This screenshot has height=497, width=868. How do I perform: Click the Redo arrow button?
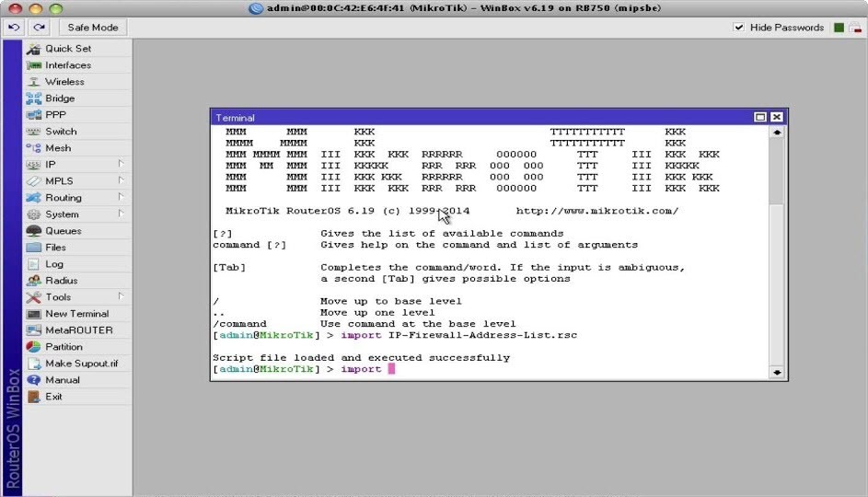[x=38, y=27]
